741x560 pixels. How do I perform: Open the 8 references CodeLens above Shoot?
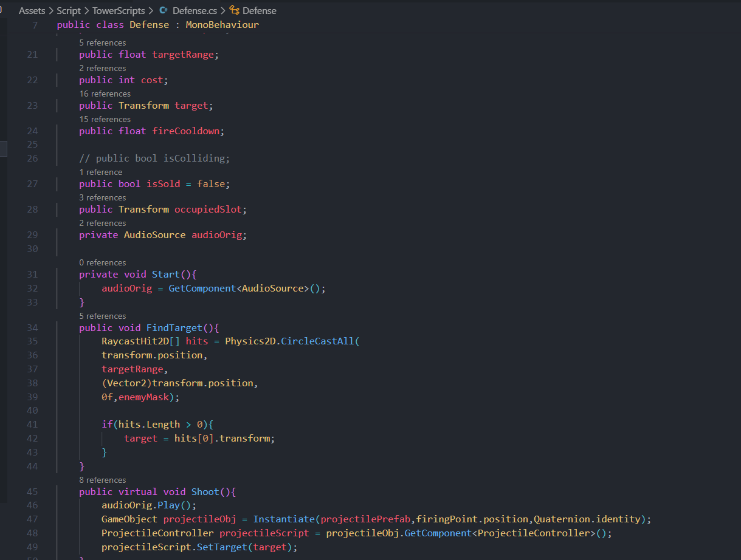click(x=103, y=480)
